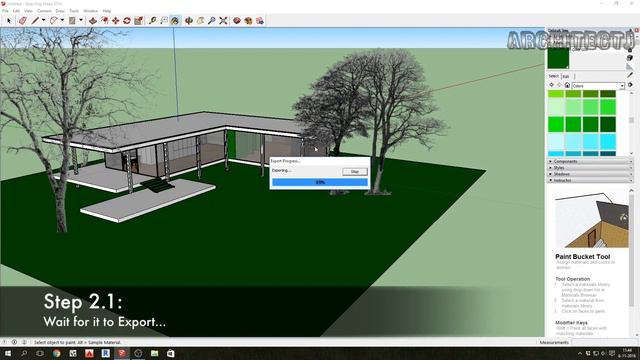Switch to the Edit tab in Materials
Image resolution: width=640 pixels, height=360 pixels.
tap(566, 76)
